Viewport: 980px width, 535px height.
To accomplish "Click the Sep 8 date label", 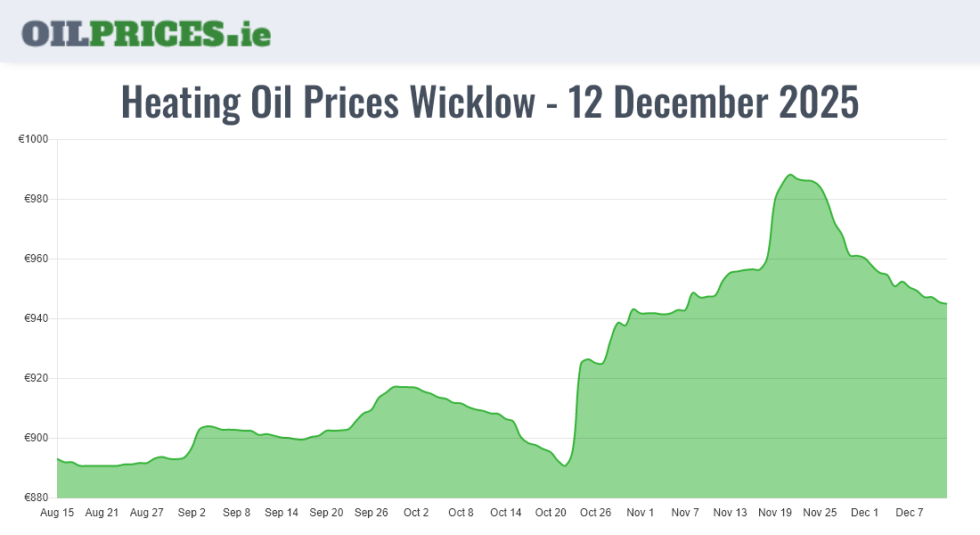I will click(237, 513).
